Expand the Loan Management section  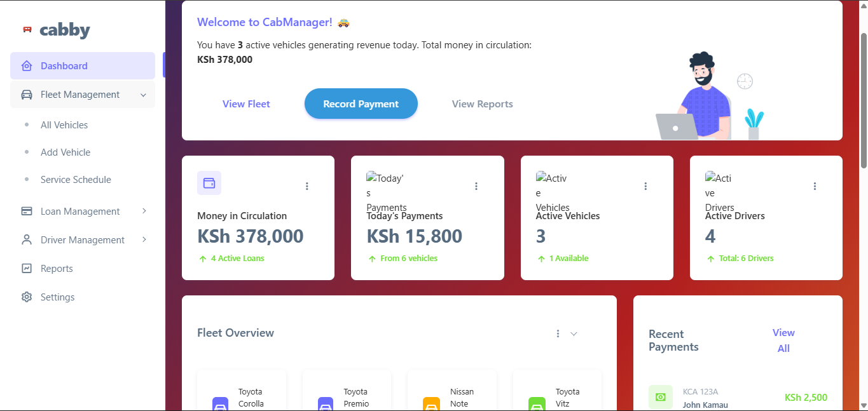(x=144, y=211)
